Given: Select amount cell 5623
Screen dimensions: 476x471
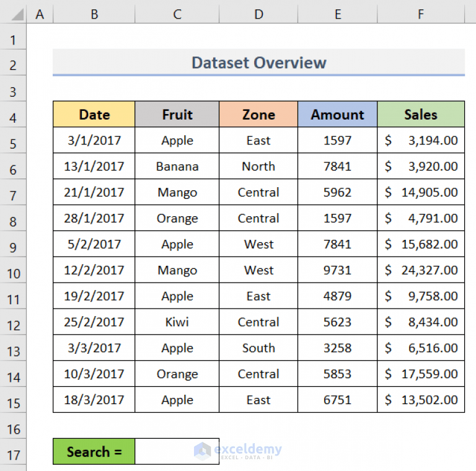Looking at the screenshot, I should tap(338, 322).
